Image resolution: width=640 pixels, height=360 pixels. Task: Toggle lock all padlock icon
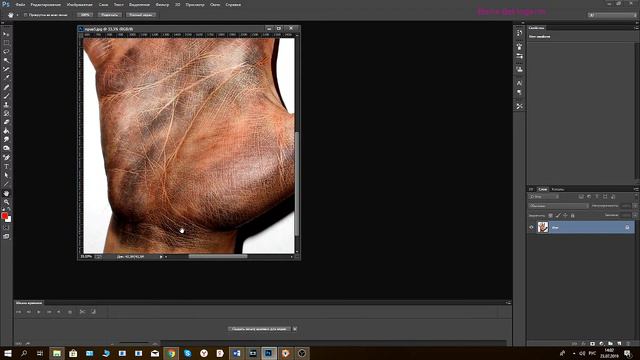pyautogui.click(x=573, y=215)
